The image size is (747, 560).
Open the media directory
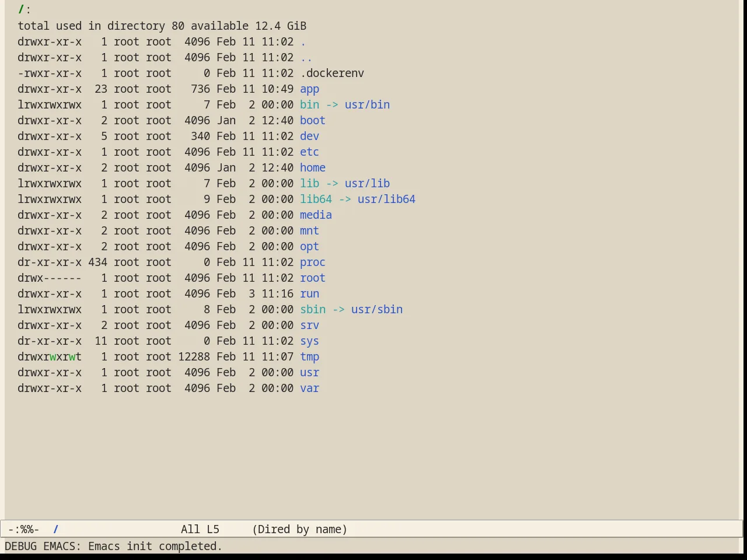pyautogui.click(x=316, y=215)
